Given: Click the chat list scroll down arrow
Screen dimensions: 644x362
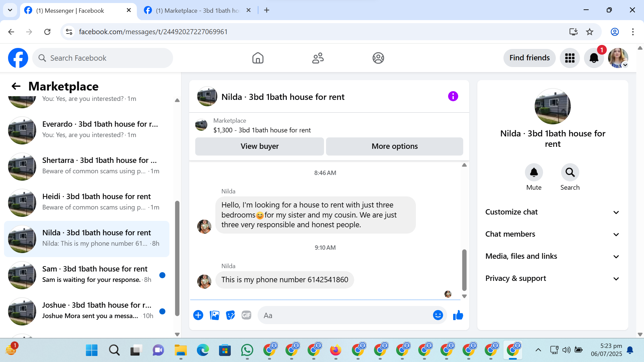Looking at the screenshot, I should tap(177, 335).
